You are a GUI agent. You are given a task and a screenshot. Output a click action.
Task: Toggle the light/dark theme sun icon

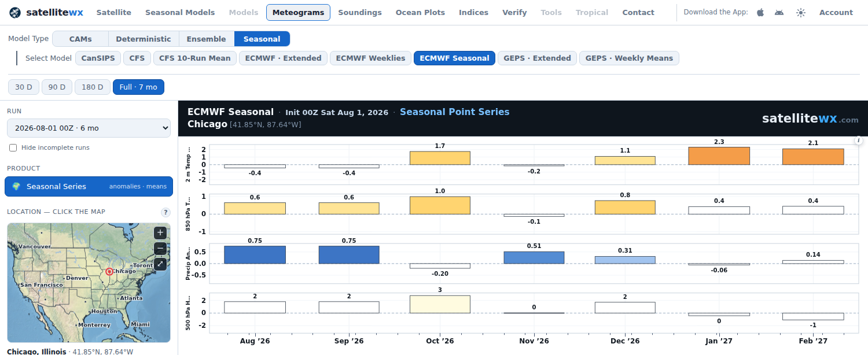tap(801, 12)
